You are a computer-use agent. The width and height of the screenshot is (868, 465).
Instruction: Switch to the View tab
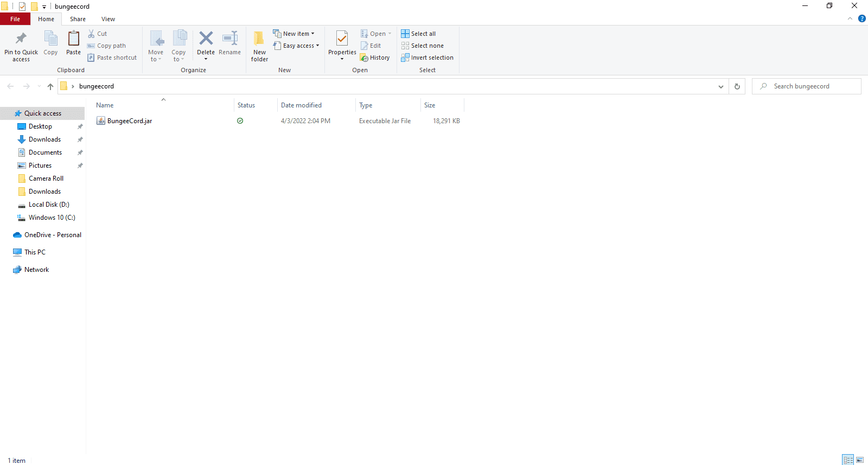108,19
